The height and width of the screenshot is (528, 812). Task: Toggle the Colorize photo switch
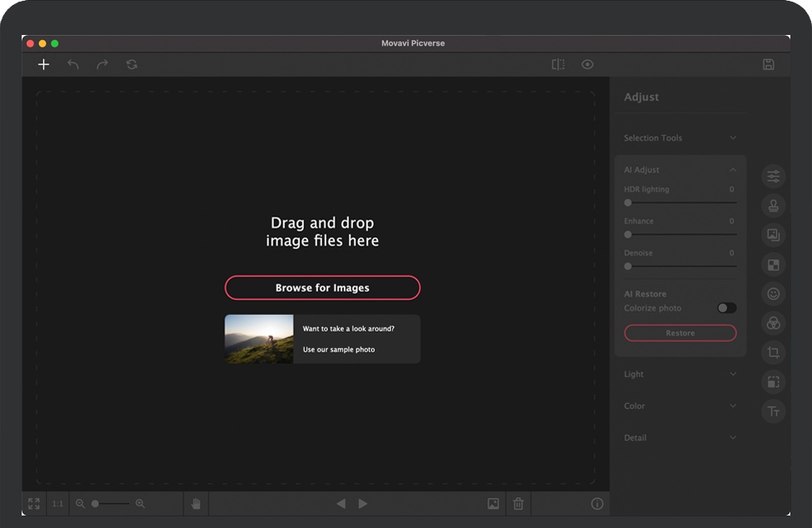[726, 308]
